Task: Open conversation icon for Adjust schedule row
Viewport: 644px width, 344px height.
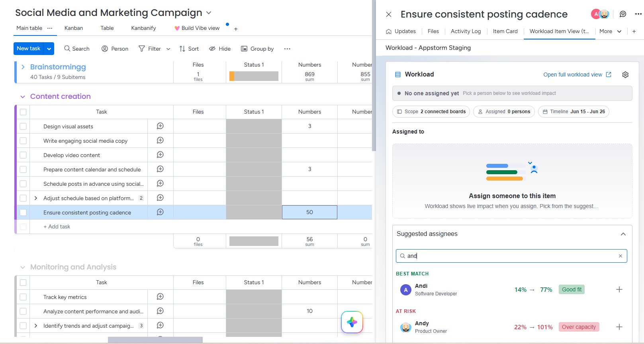Action: coord(160,198)
